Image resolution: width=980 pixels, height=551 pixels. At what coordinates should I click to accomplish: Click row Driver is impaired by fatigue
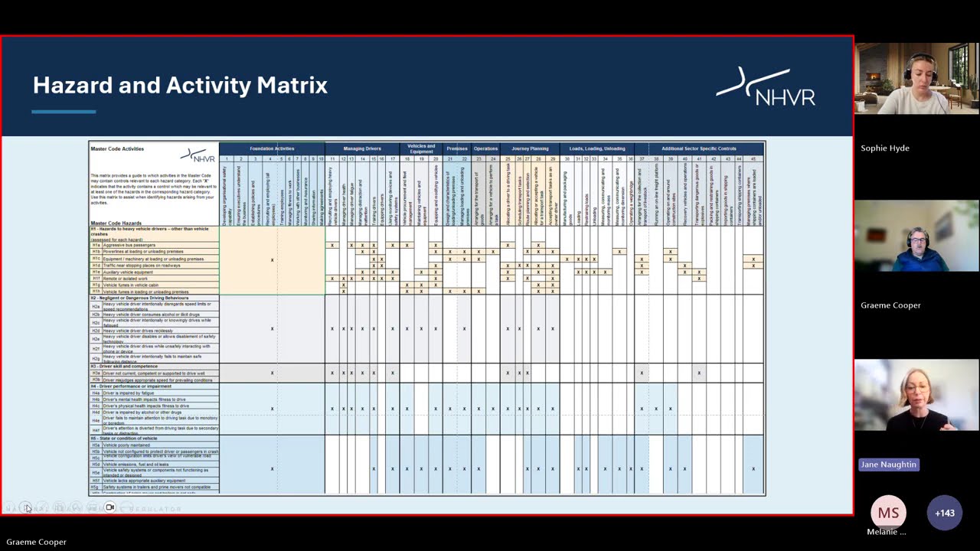pos(155,393)
